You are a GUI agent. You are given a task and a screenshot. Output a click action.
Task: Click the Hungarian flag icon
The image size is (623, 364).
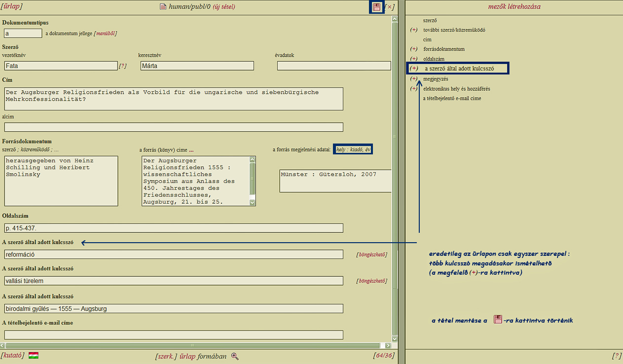coord(34,356)
